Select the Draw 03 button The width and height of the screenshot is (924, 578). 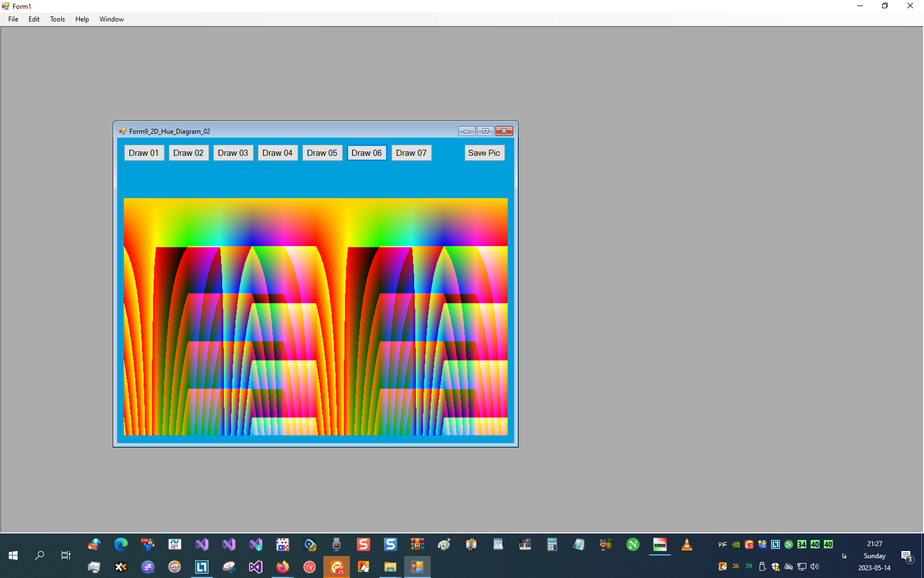point(233,153)
